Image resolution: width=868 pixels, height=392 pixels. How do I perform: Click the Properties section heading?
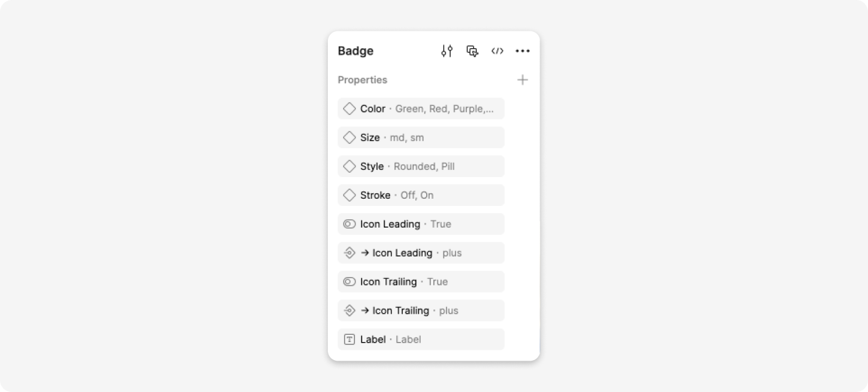362,79
